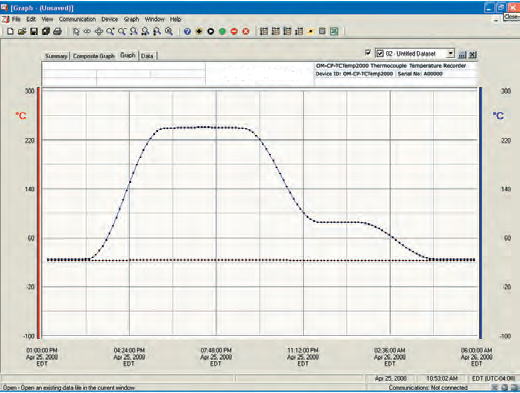Uncheck the 02 Untitled Dataset checkbox
520x393 pixels.
(x=380, y=53)
